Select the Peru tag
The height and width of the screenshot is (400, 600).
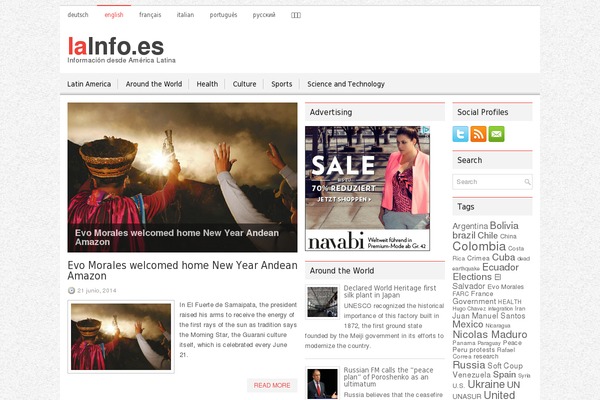(x=460, y=350)
